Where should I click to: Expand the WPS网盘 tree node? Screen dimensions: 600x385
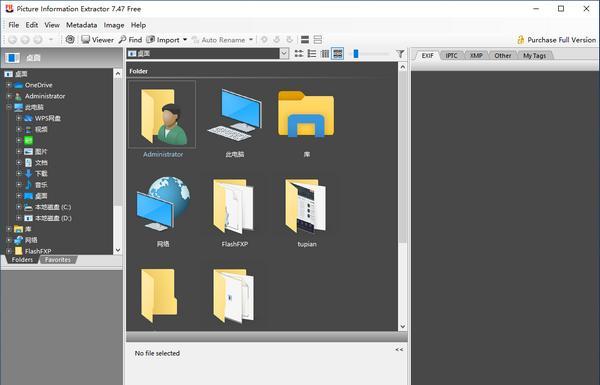(x=18, y=118)
